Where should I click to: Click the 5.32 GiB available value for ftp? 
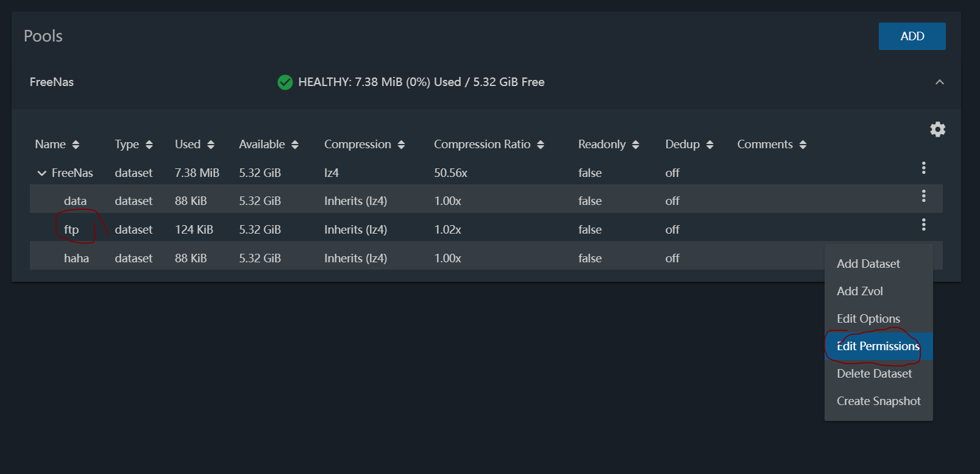[260, 229]
